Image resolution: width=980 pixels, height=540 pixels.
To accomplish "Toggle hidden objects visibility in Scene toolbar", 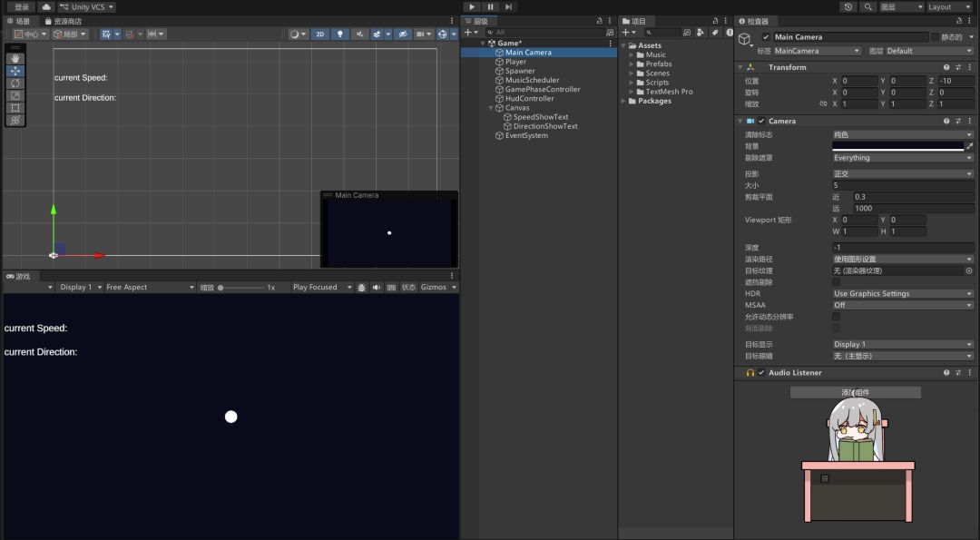I will 403,34.
